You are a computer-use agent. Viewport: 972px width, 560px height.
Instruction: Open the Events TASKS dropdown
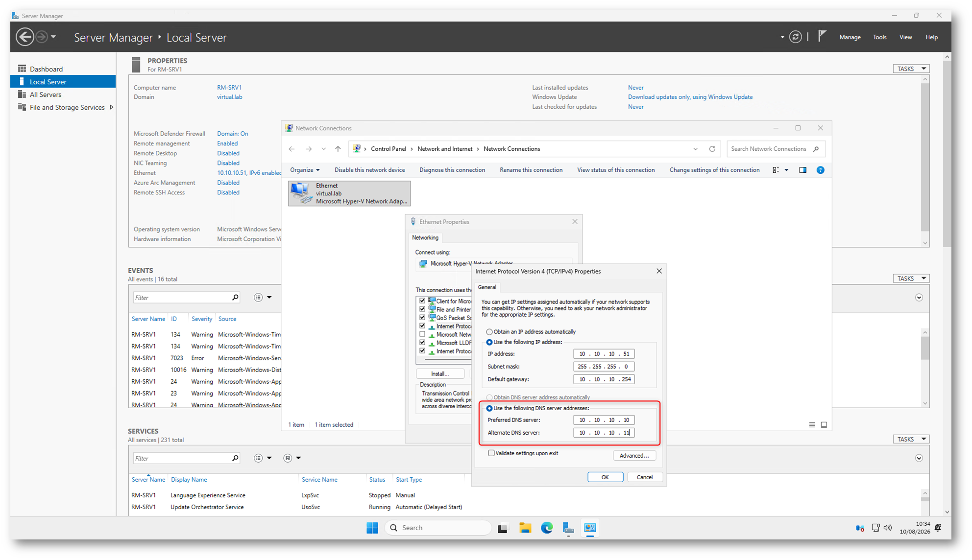(911, 279)
